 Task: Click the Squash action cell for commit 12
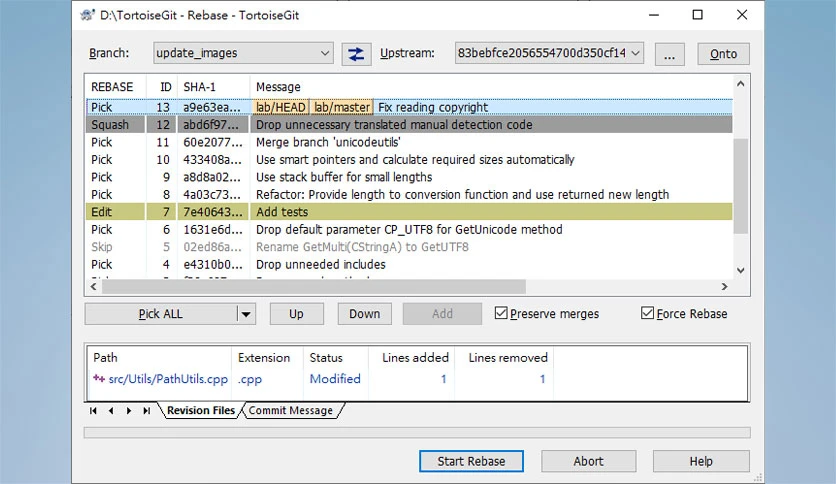click(x=115, y=125)
